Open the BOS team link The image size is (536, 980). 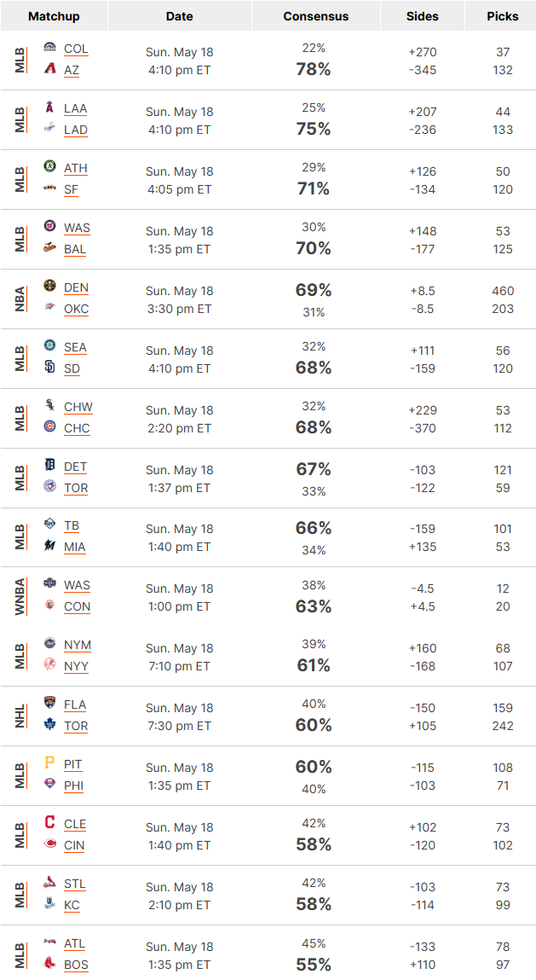[76, 965]
